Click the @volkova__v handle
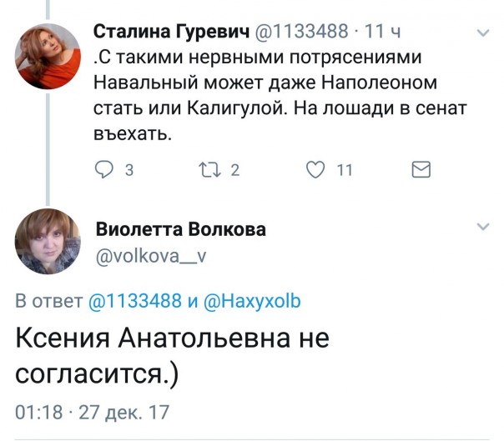Image resolution: width=504 pixels, height=441 pixels. click(152, 258)
